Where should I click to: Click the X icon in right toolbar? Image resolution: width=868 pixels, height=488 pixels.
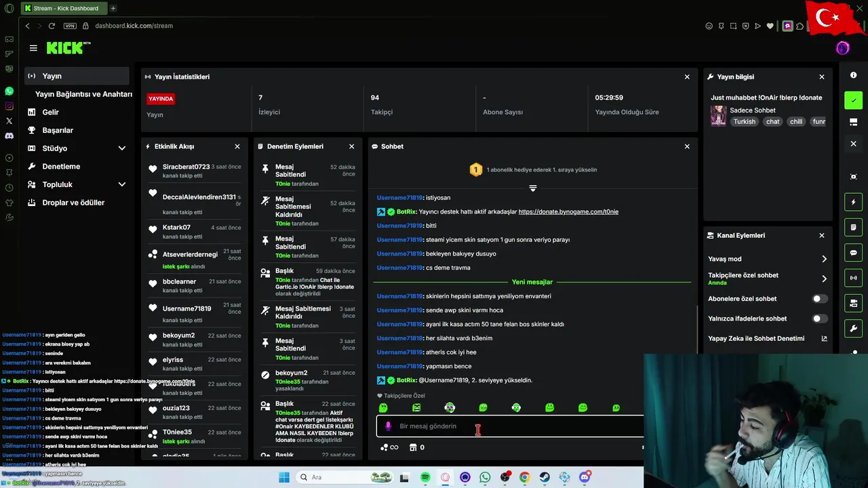pos(853,144)
